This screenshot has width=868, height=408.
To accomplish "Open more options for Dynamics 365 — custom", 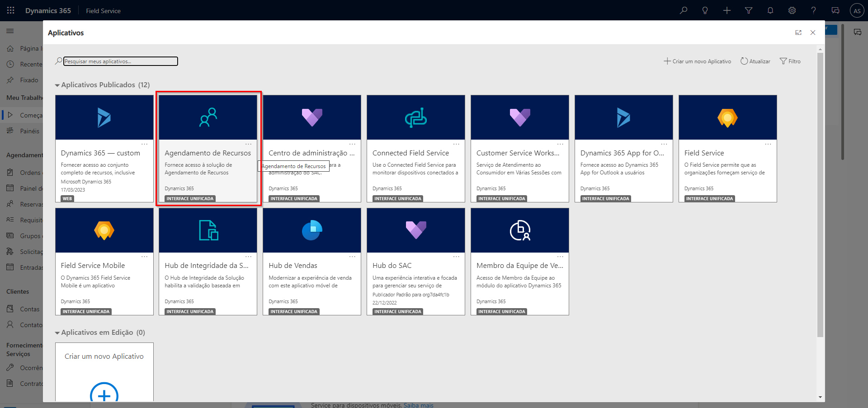I will pyautogui.click(x=144, y=144).
